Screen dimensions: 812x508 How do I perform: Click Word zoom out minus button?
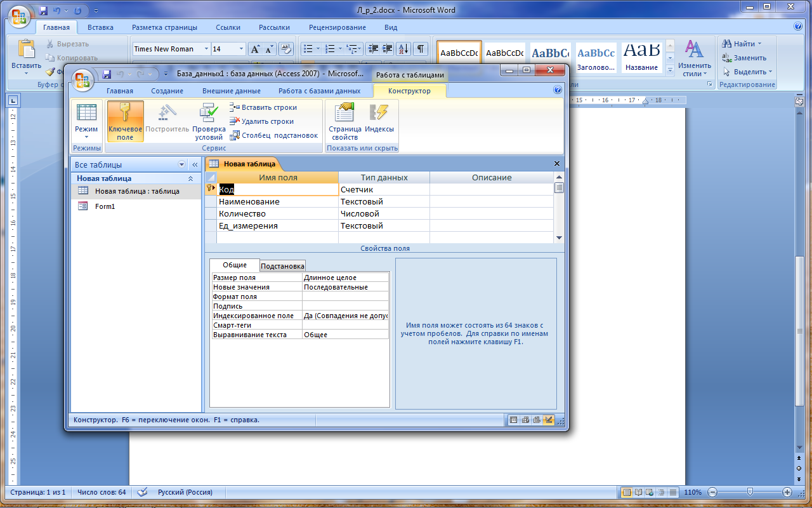click(x=712, y=492)
